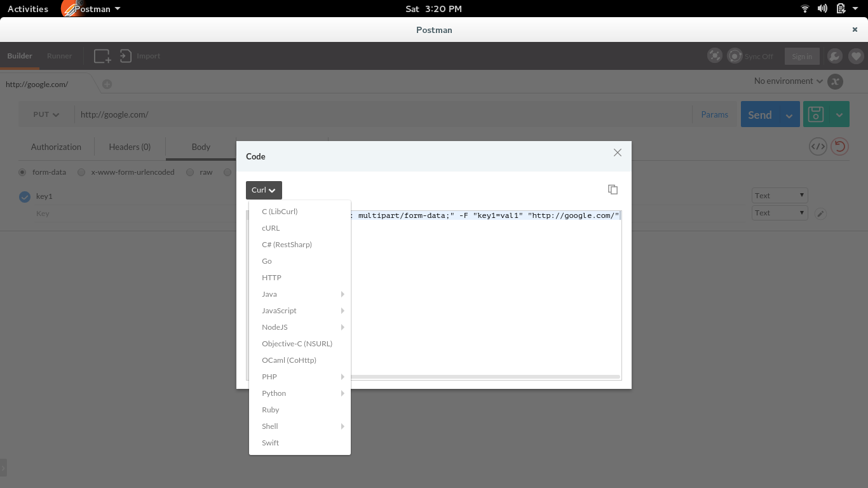Open new window icon in toolbar
868x488 pixels.
(102, 56)
